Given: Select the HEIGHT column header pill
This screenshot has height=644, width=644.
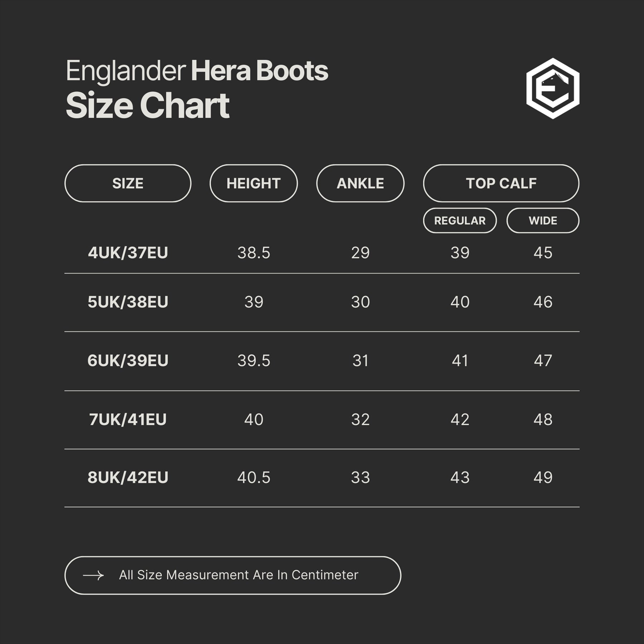Looking at the screenshot, I should point(253,184).
